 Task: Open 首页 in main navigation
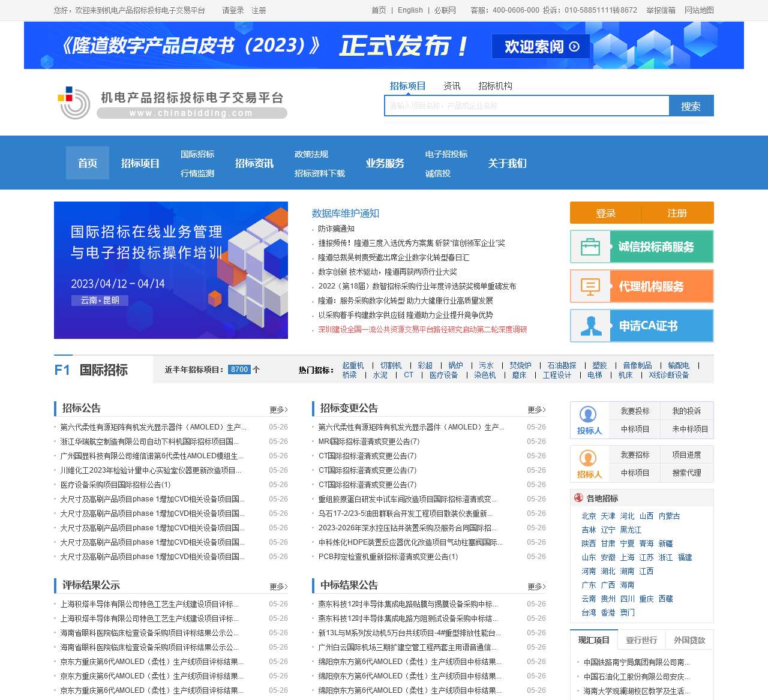tap(88, 163)
